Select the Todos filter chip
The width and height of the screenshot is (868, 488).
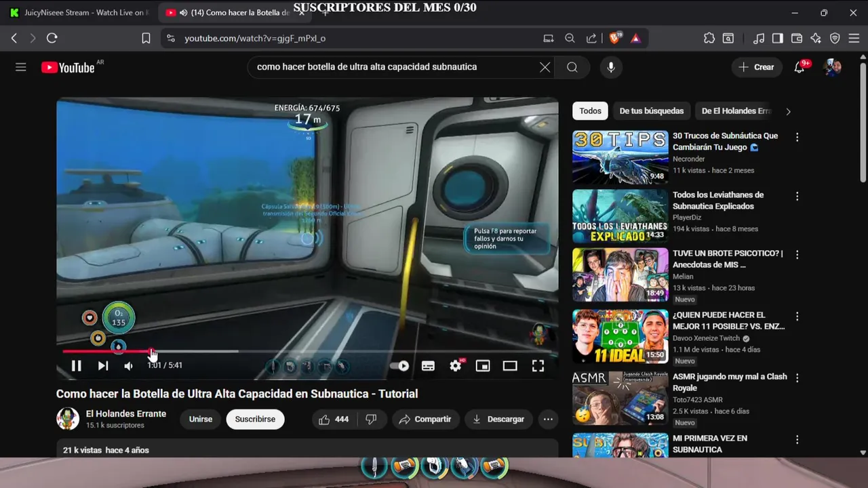click(x=590, y=111)
